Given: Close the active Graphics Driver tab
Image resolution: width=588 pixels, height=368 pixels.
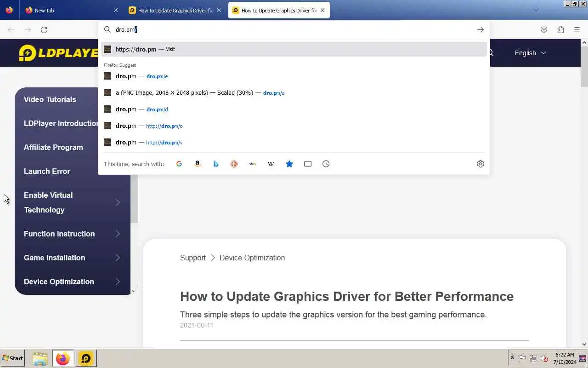Looking at the screenshot, I should point(322,10).
